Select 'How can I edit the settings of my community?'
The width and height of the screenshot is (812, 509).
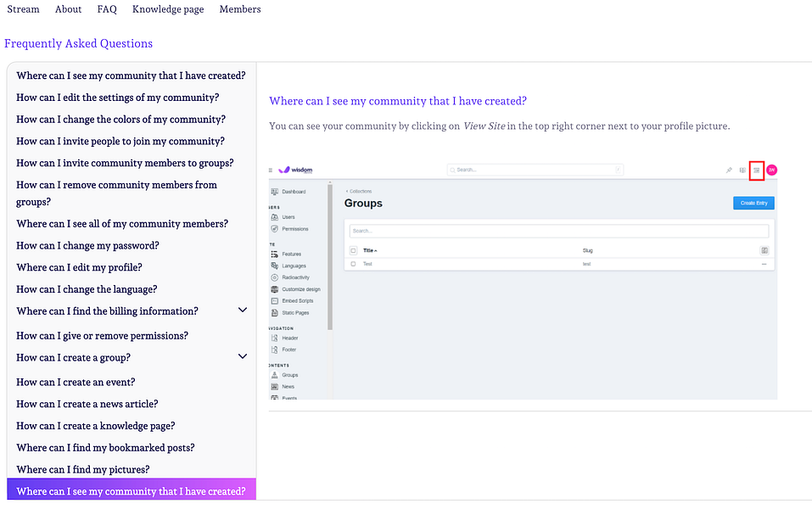click(x=118, y=98)
